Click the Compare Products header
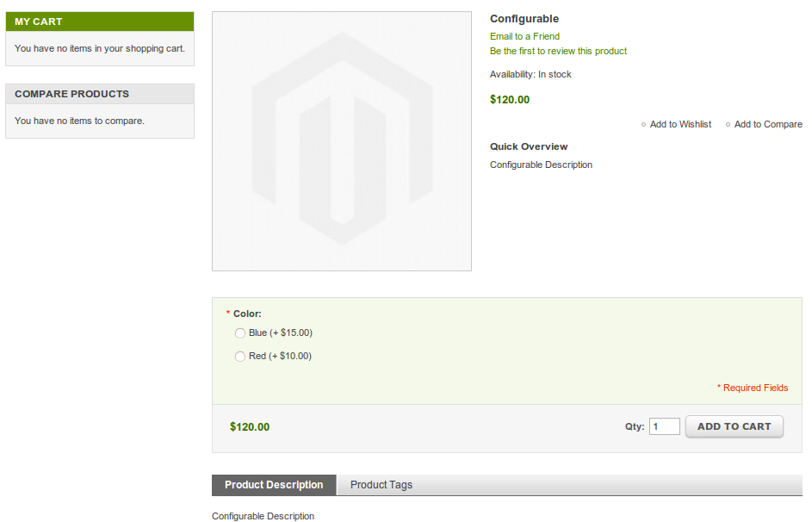Screen dimensions: 812x522 (100, 94)
